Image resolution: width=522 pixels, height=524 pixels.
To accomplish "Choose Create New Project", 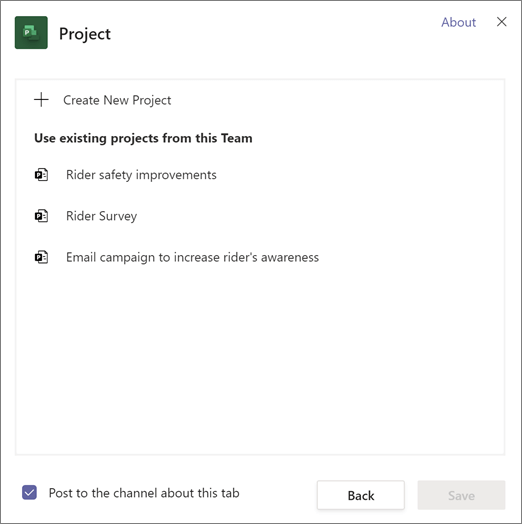I will [x=117, y=100].
